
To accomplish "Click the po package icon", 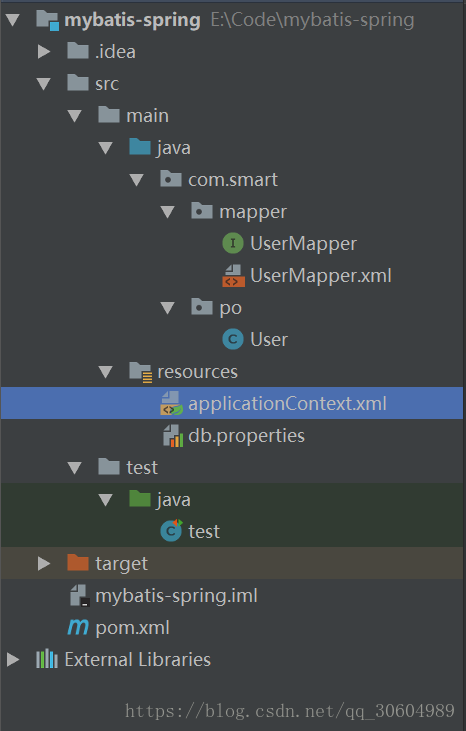I will pos(202,307).
